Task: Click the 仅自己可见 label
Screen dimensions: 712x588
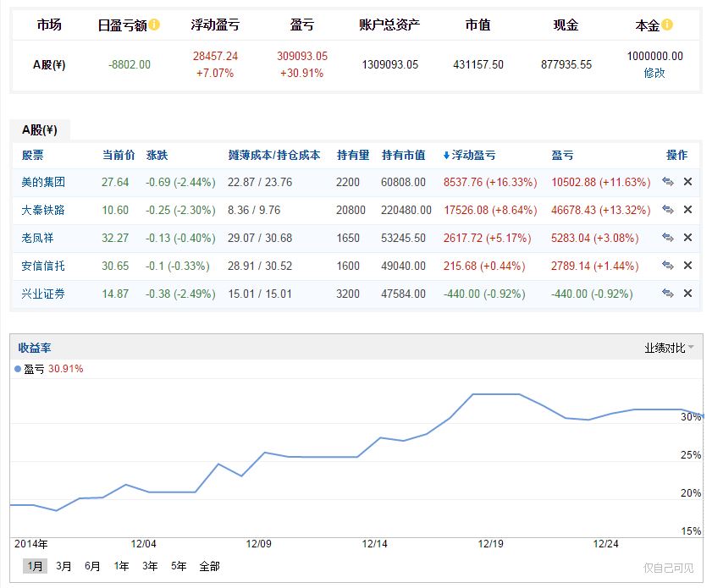Action: (669, 568)
